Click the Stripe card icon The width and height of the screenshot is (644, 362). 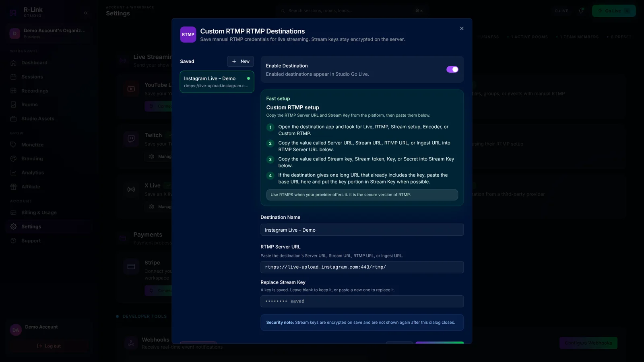coord(131,266)
